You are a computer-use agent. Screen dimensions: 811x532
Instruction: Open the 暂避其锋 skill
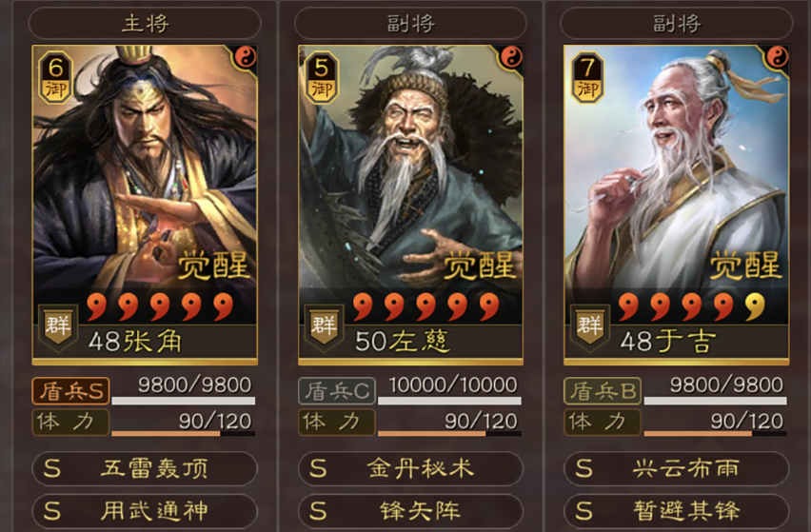click(x=677, y=511)
